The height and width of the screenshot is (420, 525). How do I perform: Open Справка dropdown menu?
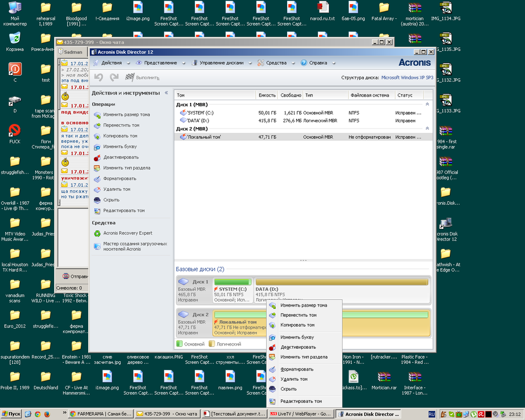pyautogui.click(x=318, y=63)
